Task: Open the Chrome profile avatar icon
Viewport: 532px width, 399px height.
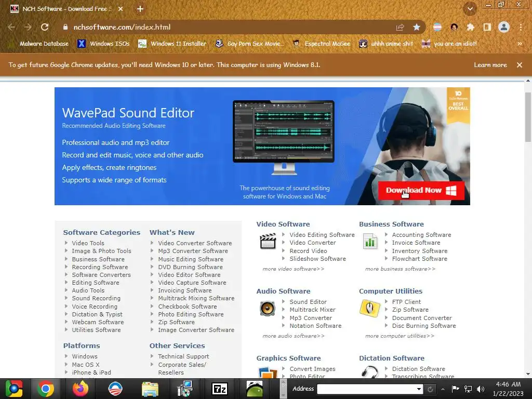Action: point(504,27)
